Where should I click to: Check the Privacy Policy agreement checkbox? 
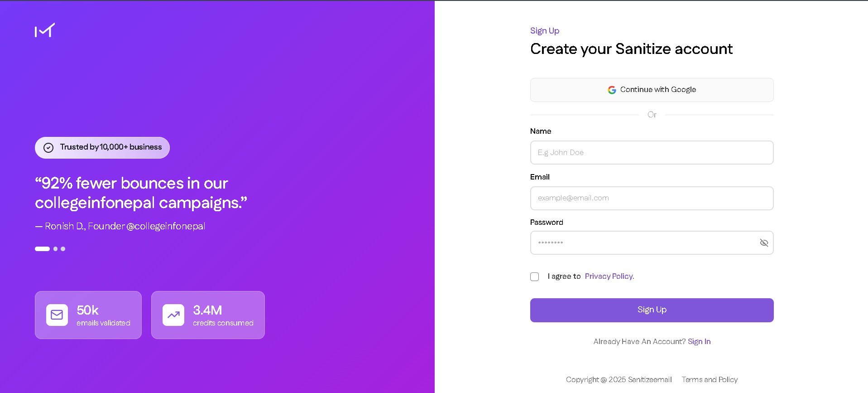pos(535,277)
